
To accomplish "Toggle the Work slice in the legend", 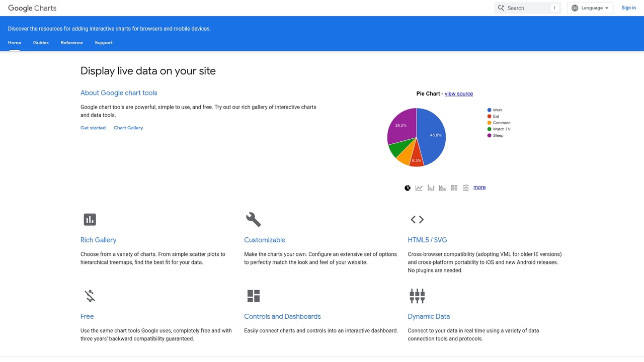I will click(495, 110).
